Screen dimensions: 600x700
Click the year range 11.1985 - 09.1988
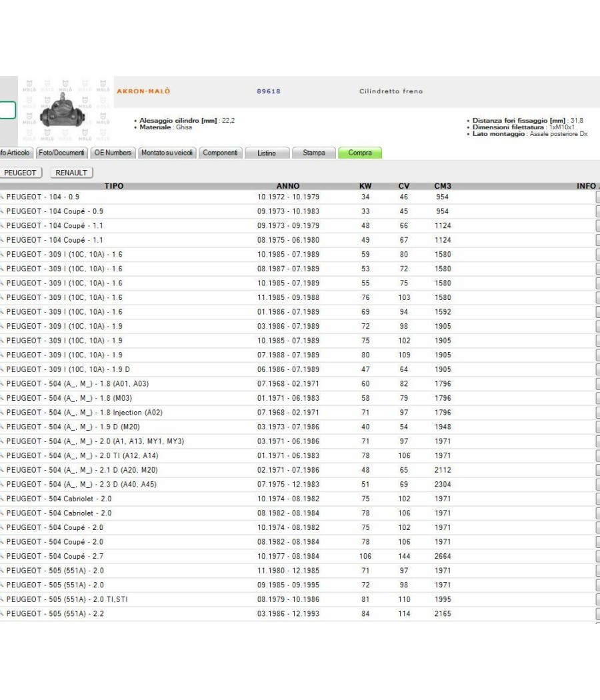coord(289,297)
